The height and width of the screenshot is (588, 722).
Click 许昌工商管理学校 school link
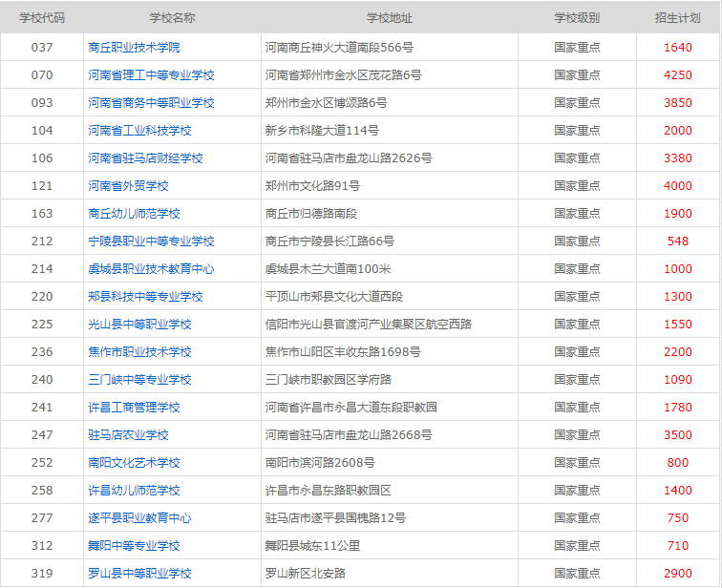[134, 407]
